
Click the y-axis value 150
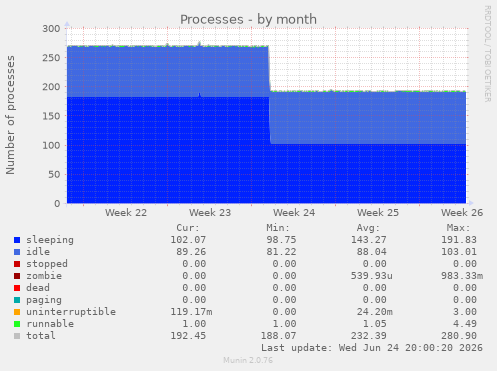click(x=51, y=116)
